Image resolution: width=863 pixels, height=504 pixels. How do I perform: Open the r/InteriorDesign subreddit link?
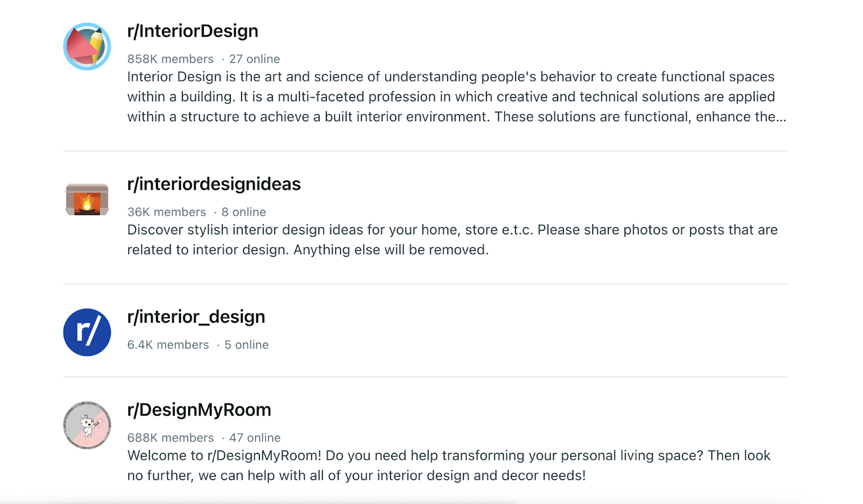(x=193, y=31)
